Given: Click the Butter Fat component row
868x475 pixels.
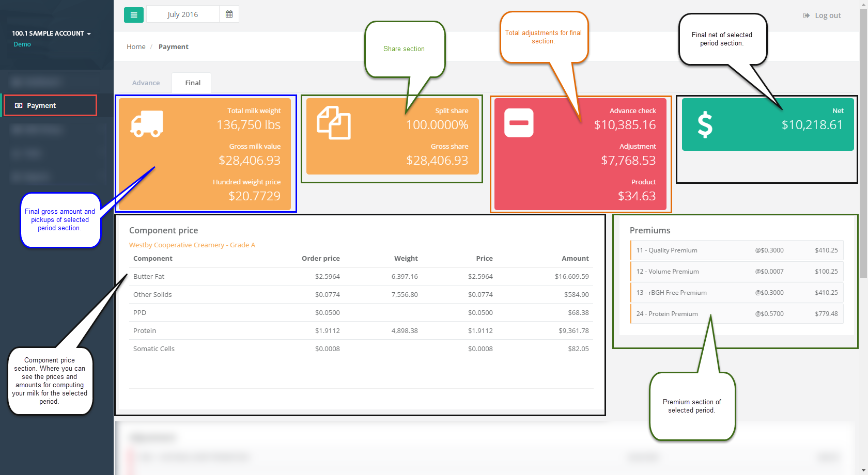Looking at the screenshot, I should pyautogui.click(x=361, y=276).
